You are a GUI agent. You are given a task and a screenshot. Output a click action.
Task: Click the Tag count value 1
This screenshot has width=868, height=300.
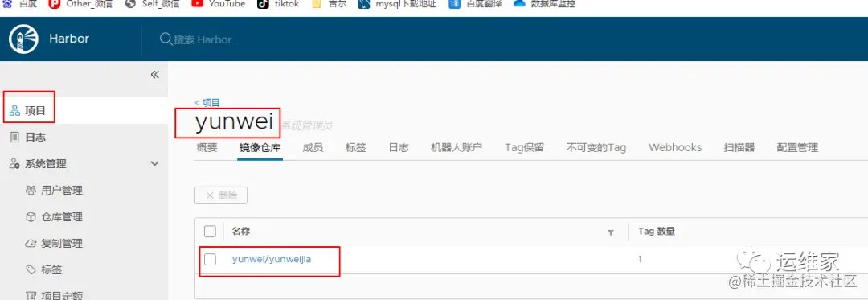[641, 259]
